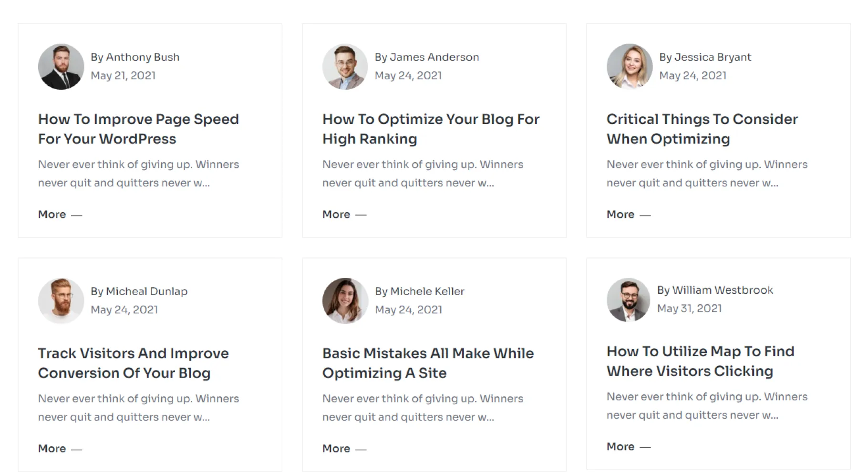Screen dimensions: 868x472
Task: Click date May 24, 2021 on Michele Keller card
Action: click(408, 310)
